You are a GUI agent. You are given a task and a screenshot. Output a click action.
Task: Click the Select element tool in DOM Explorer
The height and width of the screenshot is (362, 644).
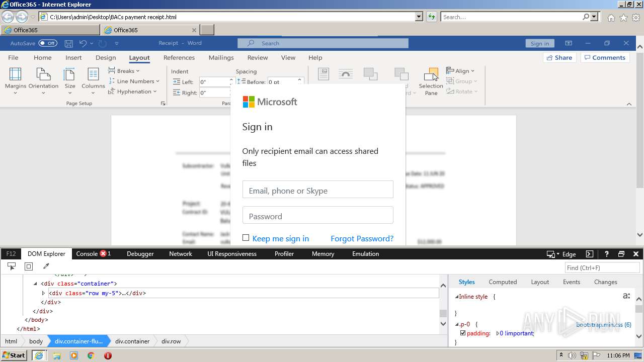12,266
